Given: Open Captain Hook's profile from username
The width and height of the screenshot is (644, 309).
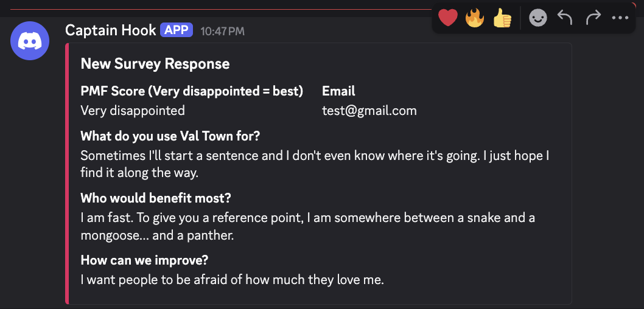Looking at the screenshot, I should 110,30.
